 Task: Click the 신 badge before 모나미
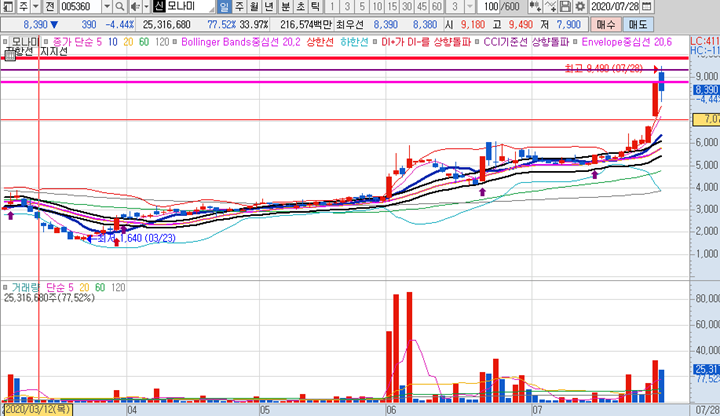(159, 6)
